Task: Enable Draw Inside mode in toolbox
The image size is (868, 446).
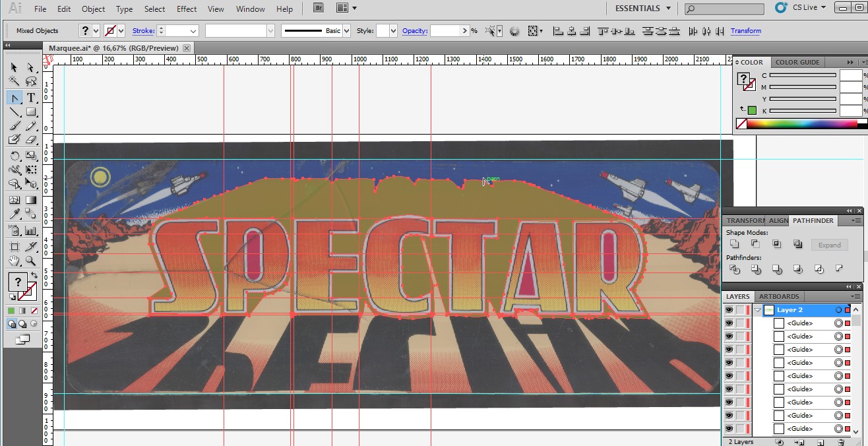Action: click(x=32, y=324)
